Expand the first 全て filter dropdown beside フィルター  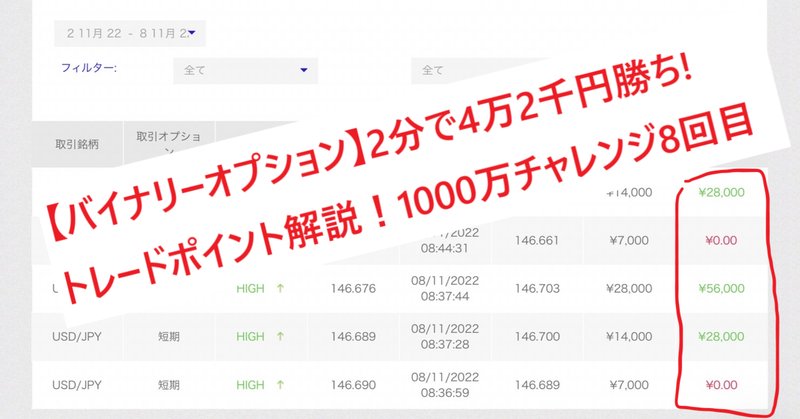pos(245,70)
